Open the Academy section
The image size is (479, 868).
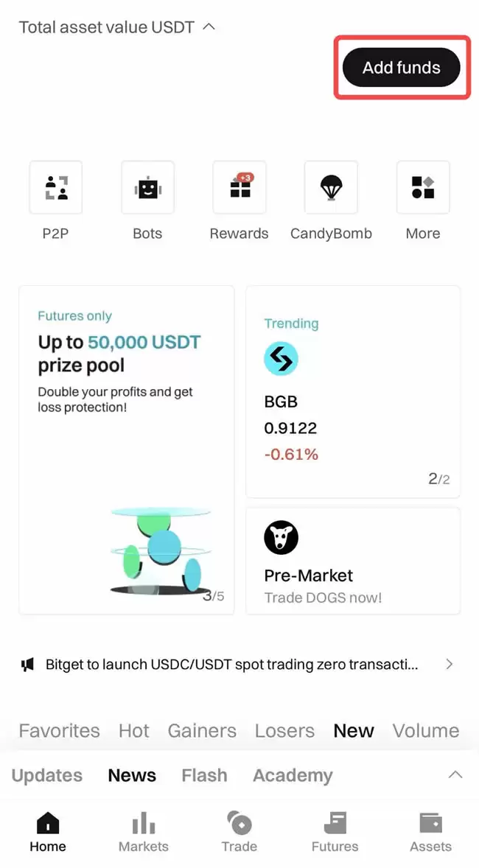pyautogui.click(x=292, y=775)
